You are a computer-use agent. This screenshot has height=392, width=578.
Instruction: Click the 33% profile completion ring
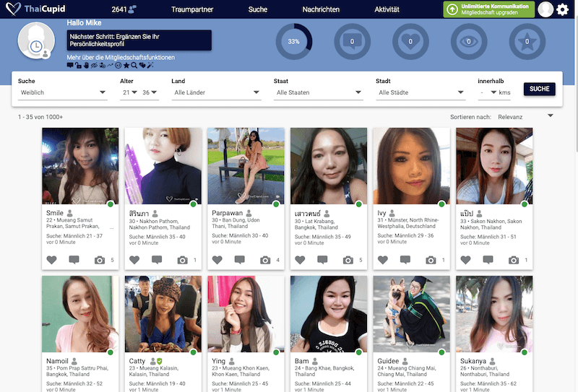pos(294,41)
